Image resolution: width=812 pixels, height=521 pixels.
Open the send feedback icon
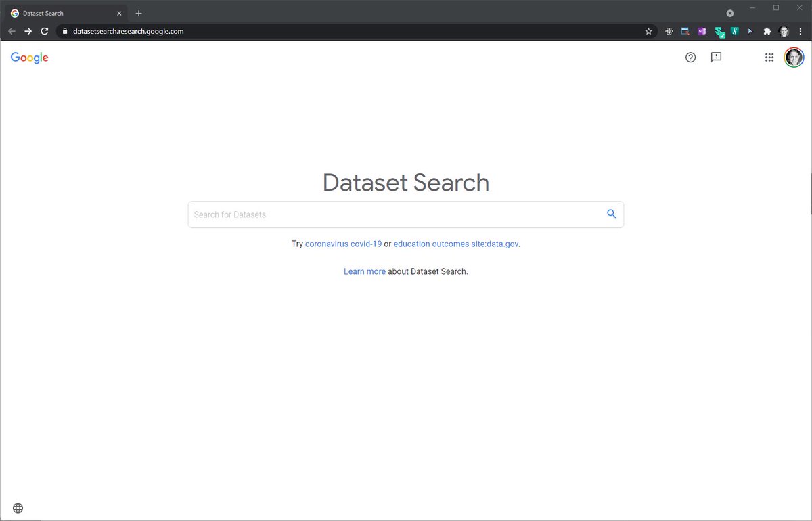(716, 58)
